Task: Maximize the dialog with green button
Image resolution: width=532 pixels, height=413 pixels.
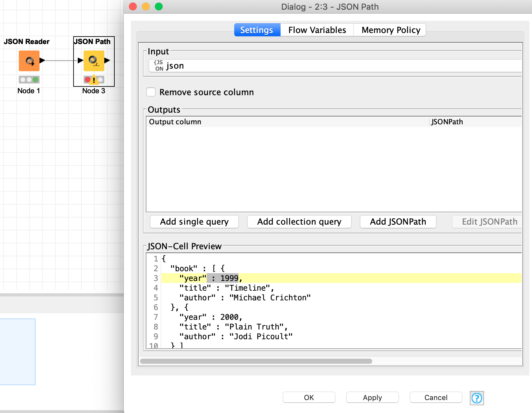Action: click(x=159, y=6)
